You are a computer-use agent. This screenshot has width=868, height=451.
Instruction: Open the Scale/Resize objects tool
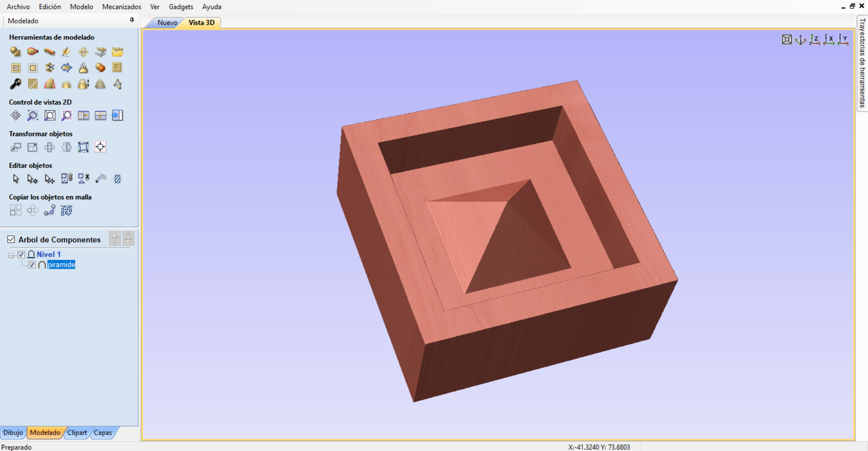point(33,147)
